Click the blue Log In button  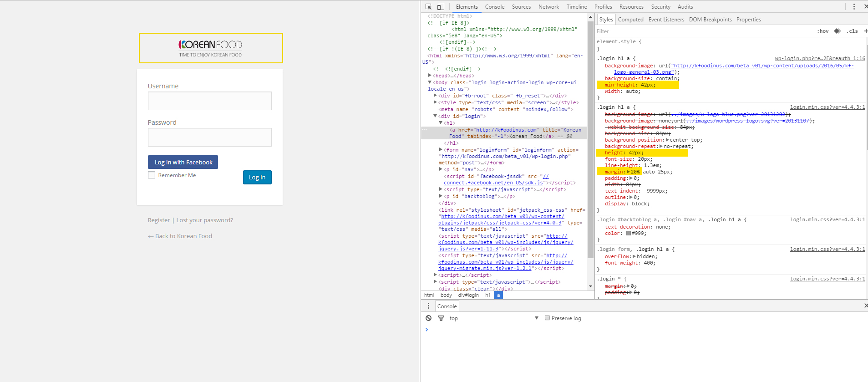point(257,177)
